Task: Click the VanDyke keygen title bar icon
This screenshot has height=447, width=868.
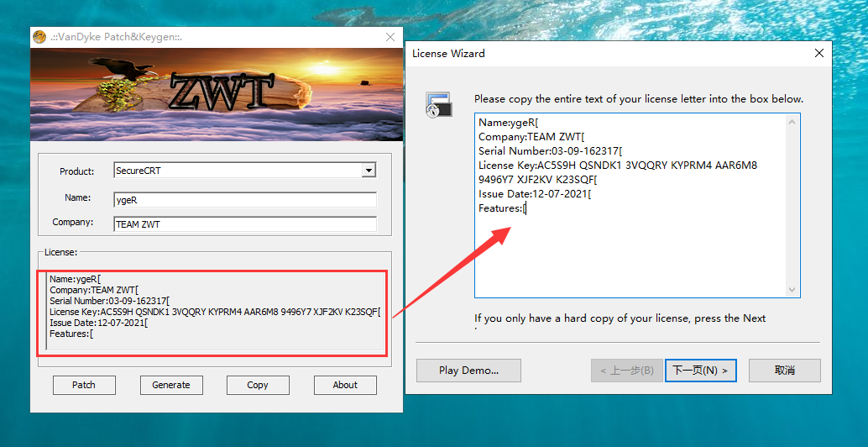Action: coord(39,37)
